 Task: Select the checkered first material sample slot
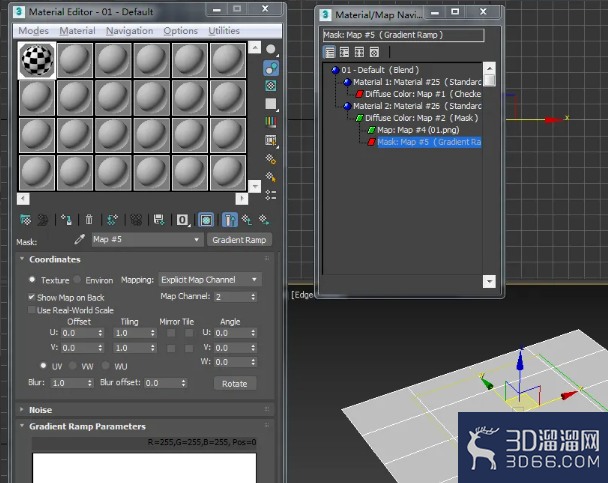37,60
